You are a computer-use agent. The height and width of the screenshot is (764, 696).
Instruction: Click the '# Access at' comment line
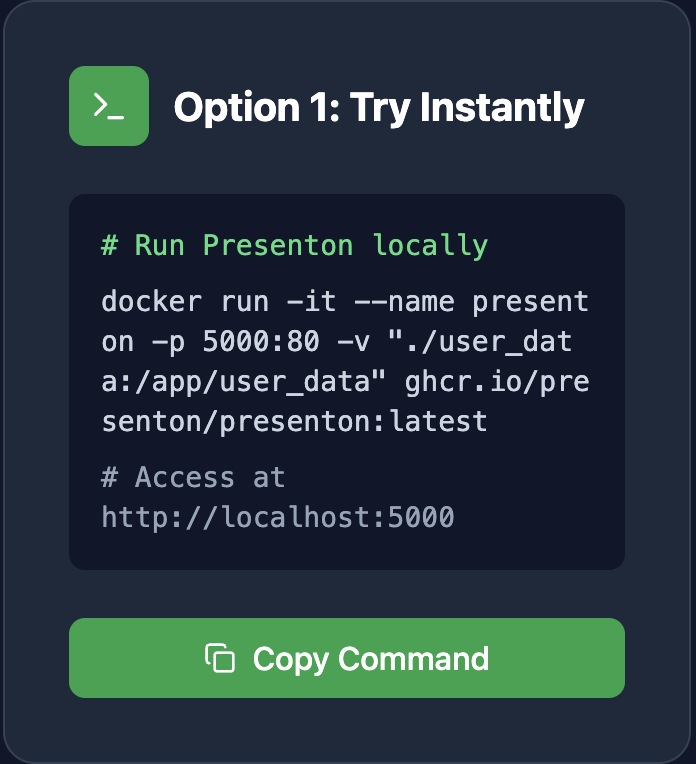193,477
